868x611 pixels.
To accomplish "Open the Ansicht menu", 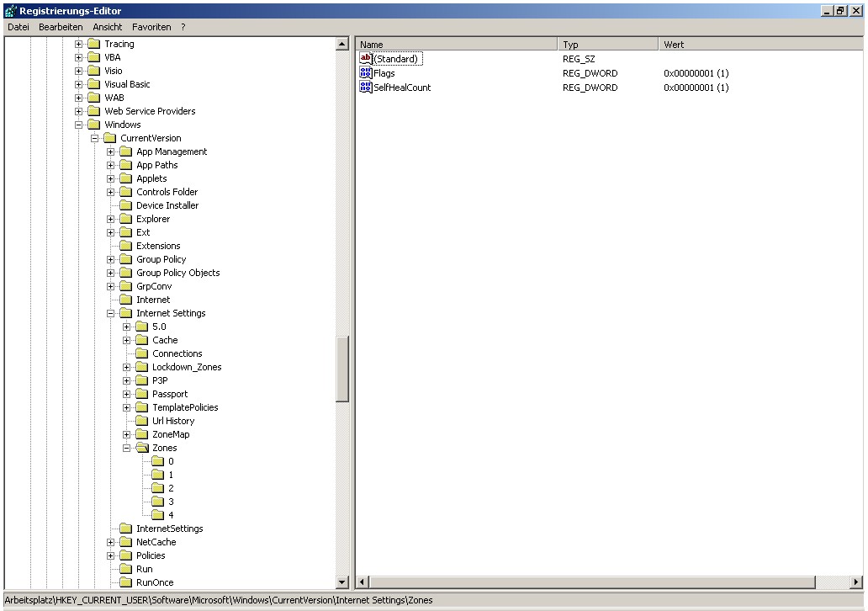I will [108, 27].
